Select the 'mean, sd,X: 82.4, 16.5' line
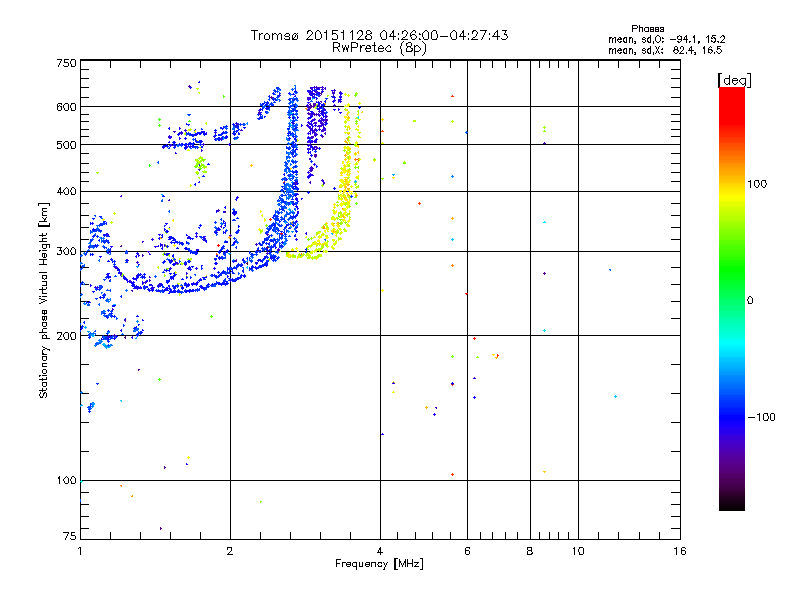800x600 pixels. click(665, 50)
